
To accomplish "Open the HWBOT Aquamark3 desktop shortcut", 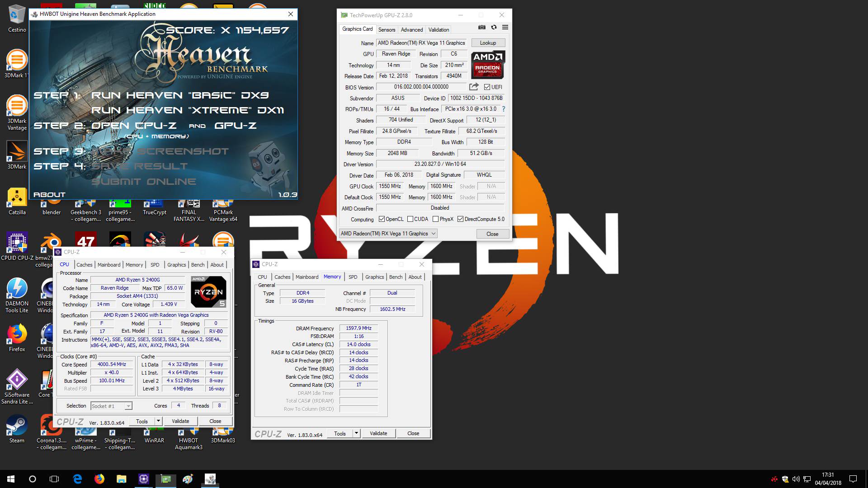I will 189,439.
